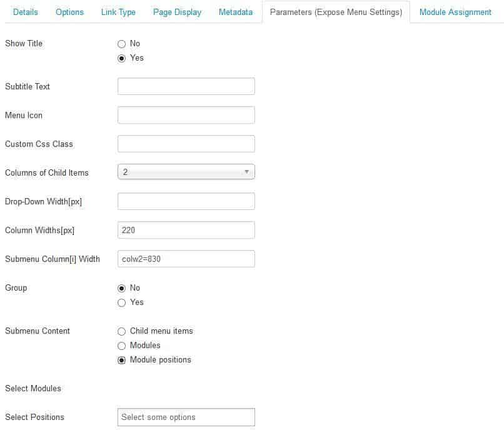Select Yes for Show Title
Viewport: 504px width, 430px height.
tap(123, 58)
